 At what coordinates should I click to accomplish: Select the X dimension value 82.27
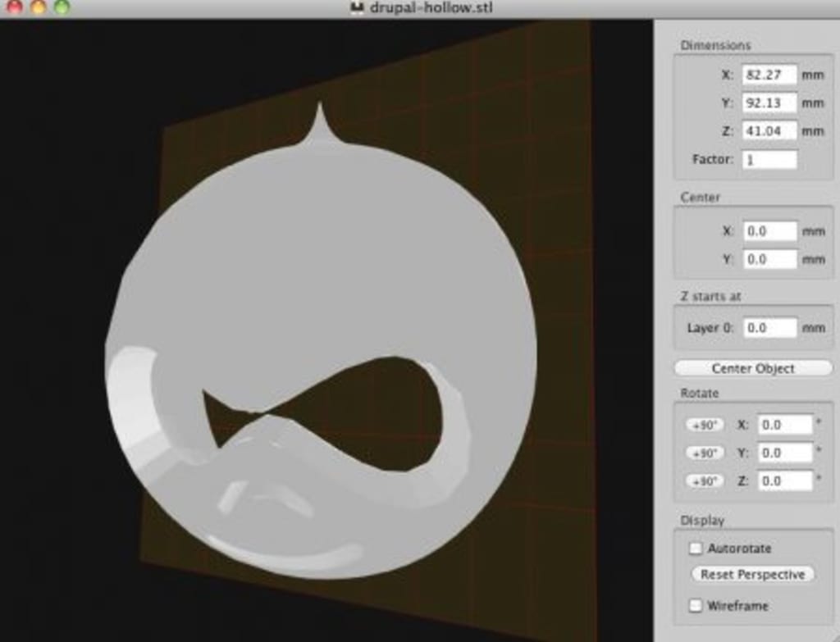[x=771, y=75]
